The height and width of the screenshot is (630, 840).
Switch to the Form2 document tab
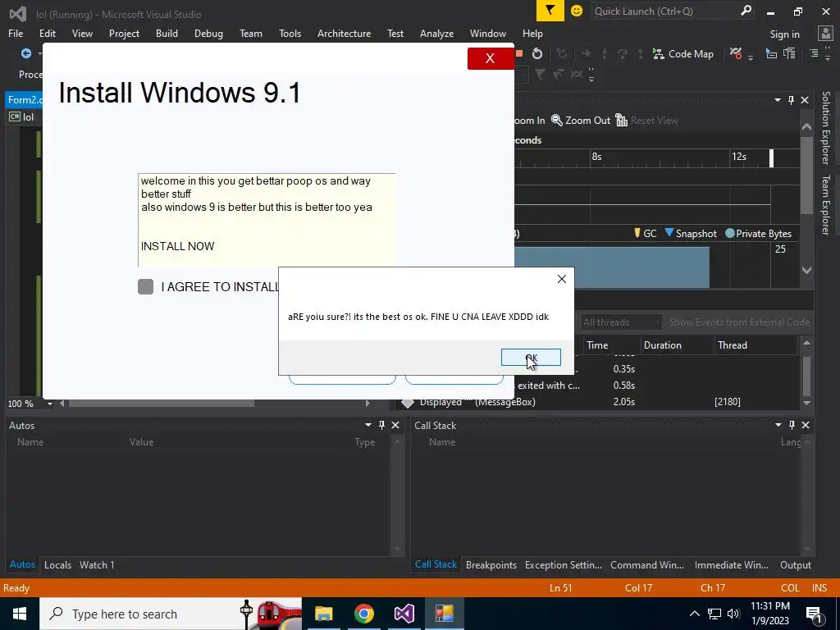[x=24, y=100]
